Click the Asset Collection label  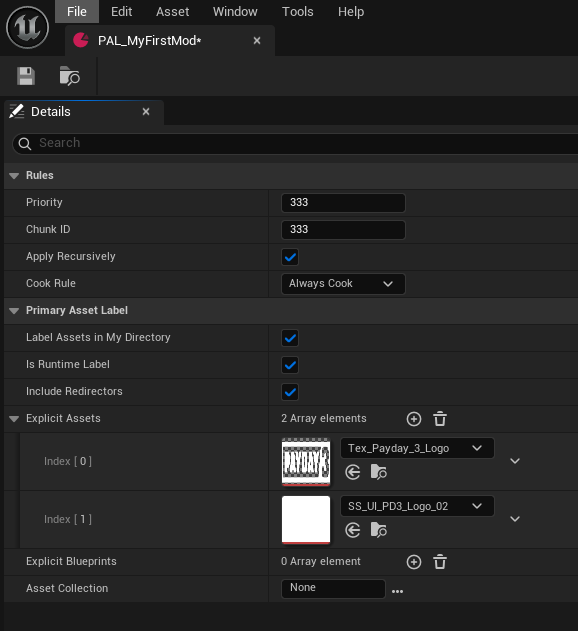pos(67,588)
